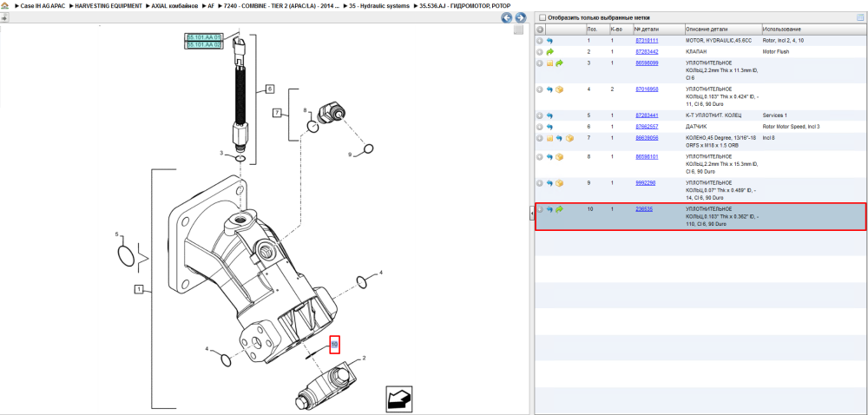Open the note icon for part 86598099

tap(549, 63)
